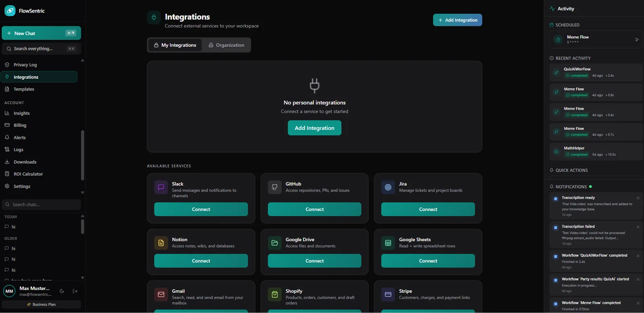
Task: Open Billing menu item
Action: coord(39,125)
